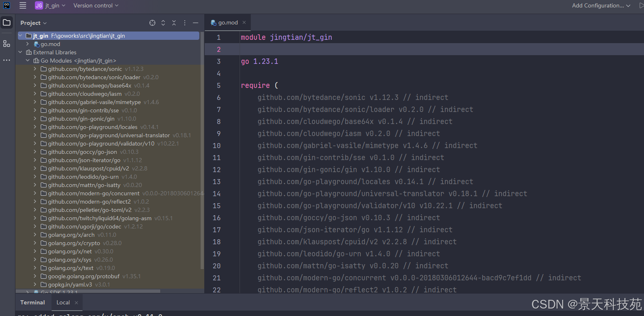644x316 pixels.
Task: Click the empty line 2 in editor
Action: [424, 49]
